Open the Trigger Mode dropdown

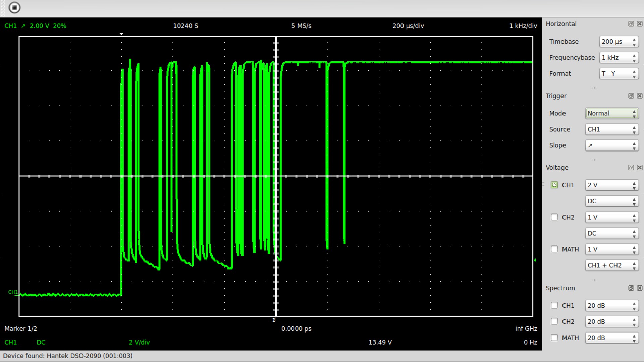point(611,113)
